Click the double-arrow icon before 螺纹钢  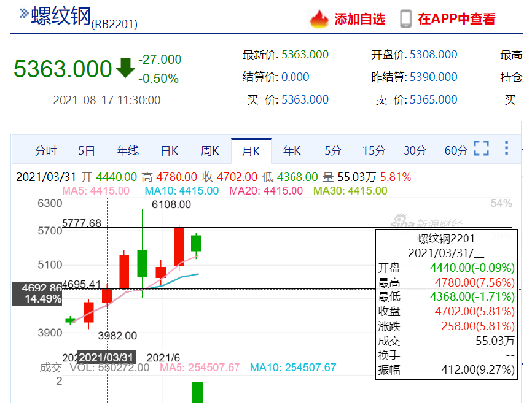[x=23, y=14]
